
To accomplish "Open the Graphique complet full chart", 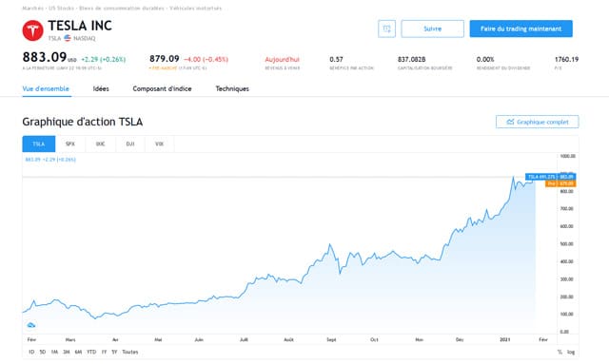I will [537, 122].
